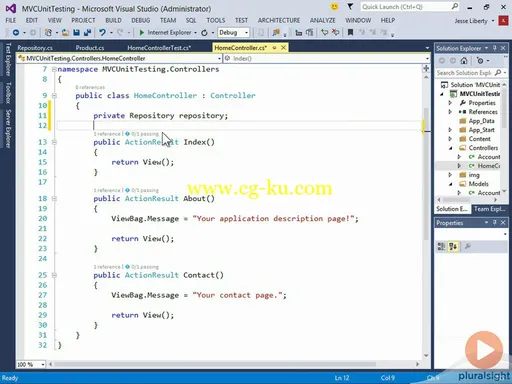512x384 pixels.
Task: Pin the Solution Explorer panel with the pushpin
Action: pos(495,48)
